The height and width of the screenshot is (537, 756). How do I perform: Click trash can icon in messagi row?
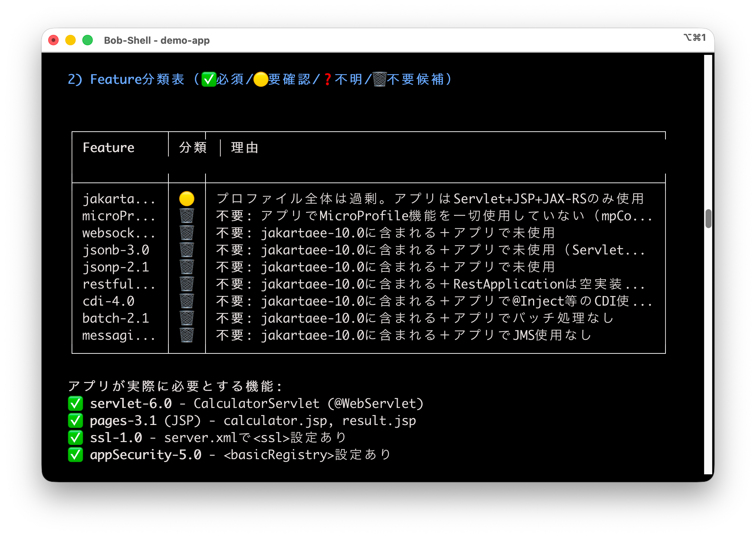(x=187, y=335)
